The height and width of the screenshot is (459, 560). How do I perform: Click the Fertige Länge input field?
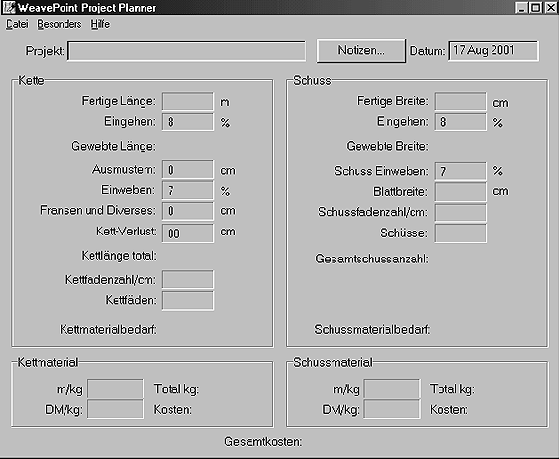pos(188,101)
